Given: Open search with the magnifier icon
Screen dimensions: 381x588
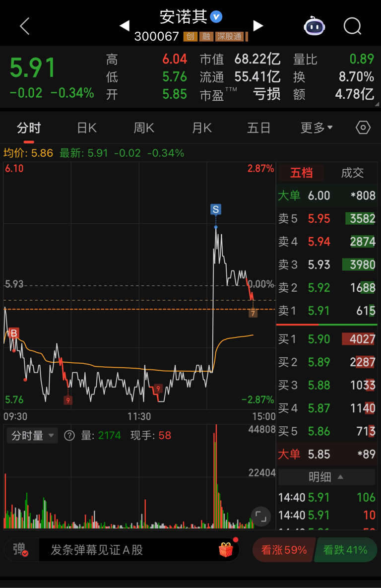Looking at the screenshot, I should point(353,26).
